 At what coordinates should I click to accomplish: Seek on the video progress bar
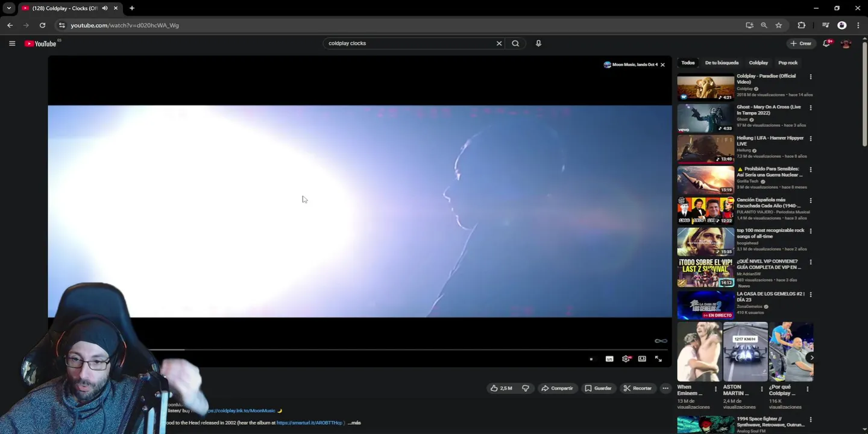[x=359, y=350]
